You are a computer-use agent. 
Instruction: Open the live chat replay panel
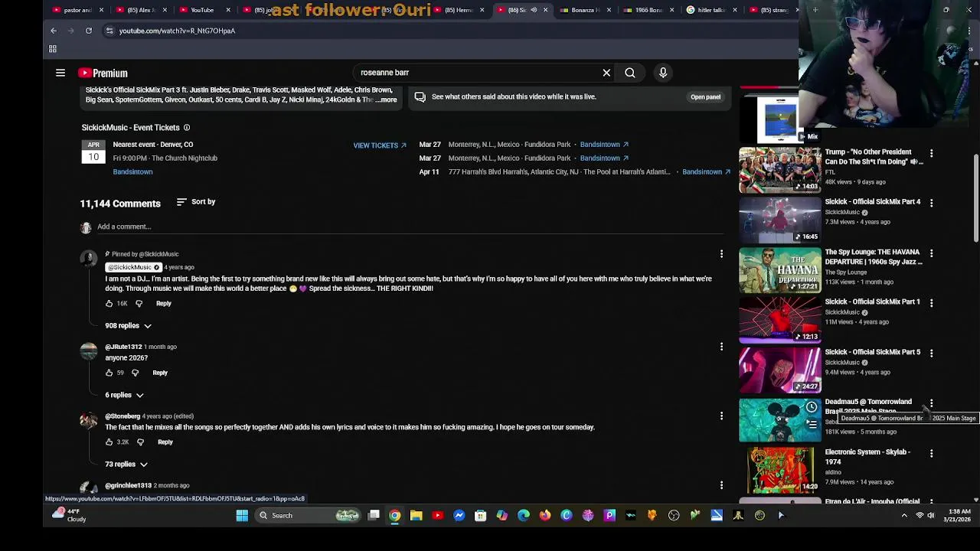(705, 97)
